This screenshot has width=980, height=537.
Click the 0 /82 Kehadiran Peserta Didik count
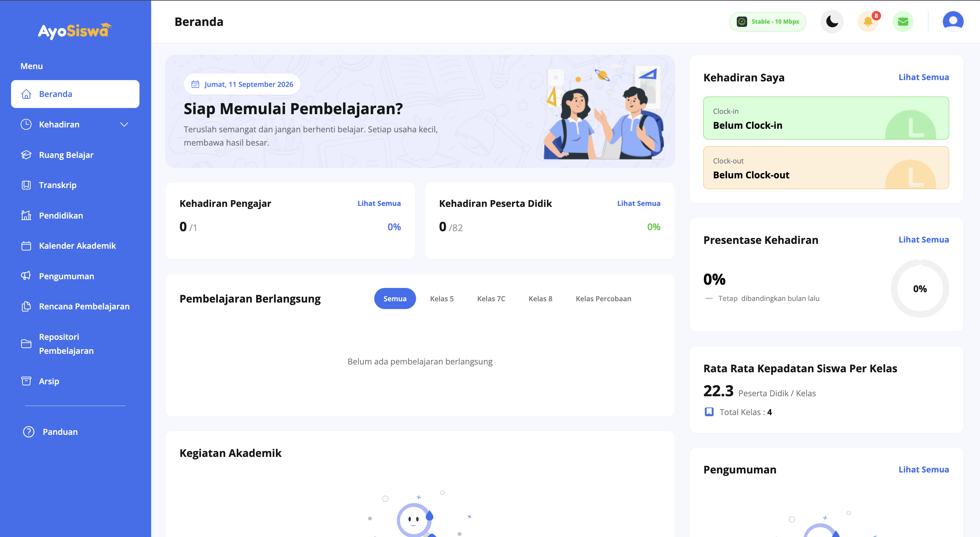[x=451, y=227]
